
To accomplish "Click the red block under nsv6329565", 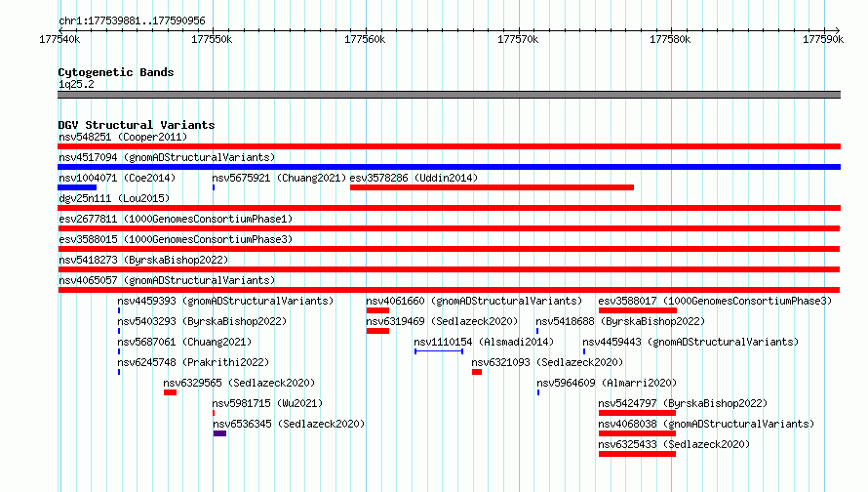I will click(170, 392).
